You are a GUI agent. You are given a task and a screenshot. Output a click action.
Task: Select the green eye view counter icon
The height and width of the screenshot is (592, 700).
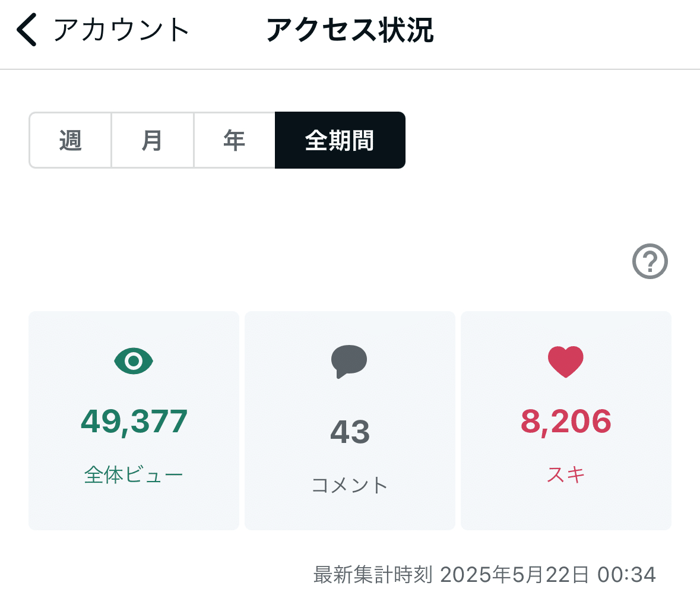coord(133,360)
